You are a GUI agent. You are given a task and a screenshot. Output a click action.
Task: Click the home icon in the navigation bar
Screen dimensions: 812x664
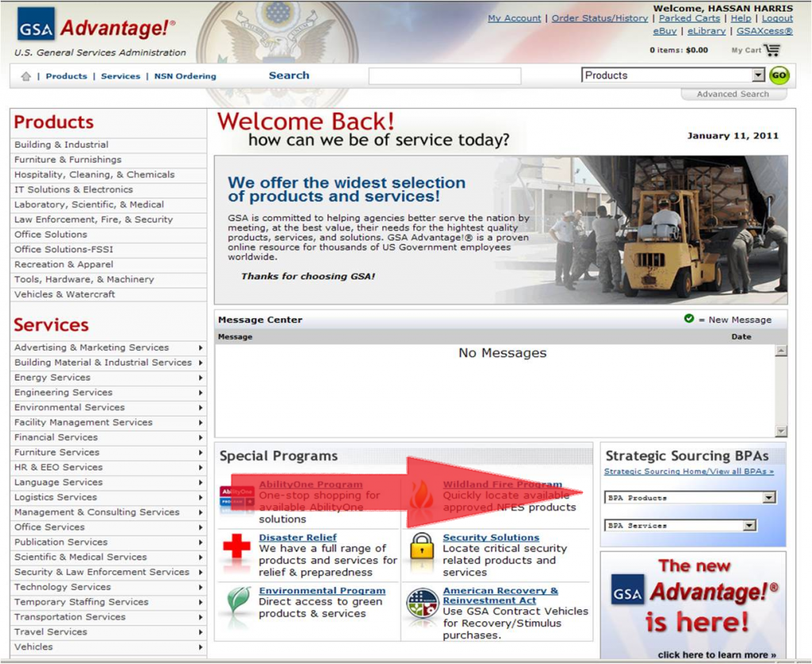coord(27,75)
